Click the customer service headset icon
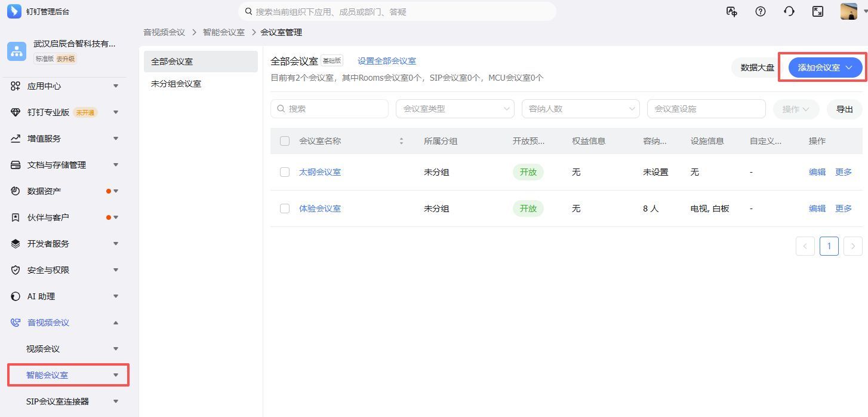Image resolution: width=868 pixels, height=417 pixels. (x=789, y=11)
